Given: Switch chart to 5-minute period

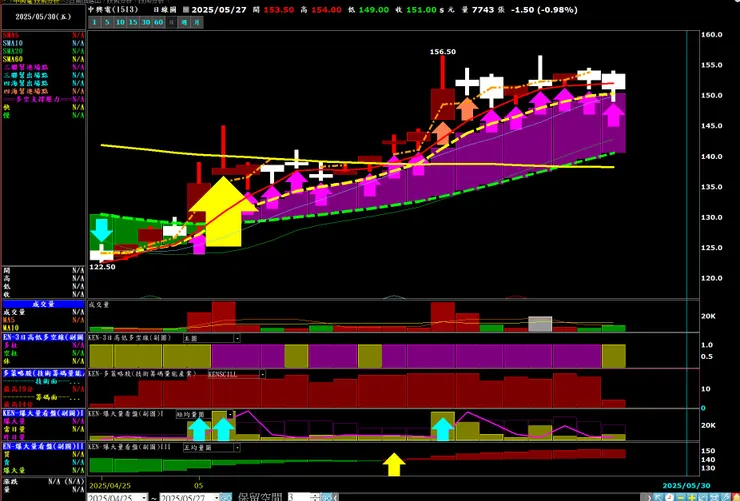Looking at the screenshot, I should [x=107, y=22].
